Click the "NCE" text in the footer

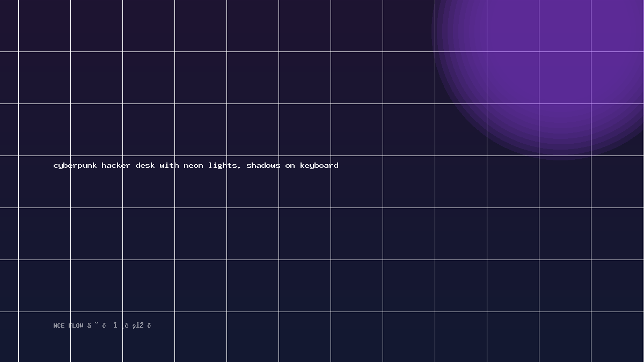coord(59,326)
